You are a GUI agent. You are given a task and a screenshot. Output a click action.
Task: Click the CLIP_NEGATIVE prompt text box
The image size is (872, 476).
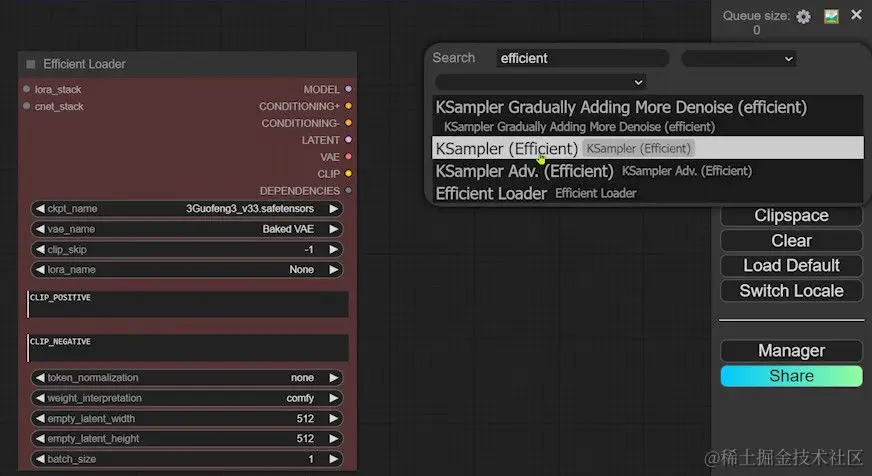point(188,348)
